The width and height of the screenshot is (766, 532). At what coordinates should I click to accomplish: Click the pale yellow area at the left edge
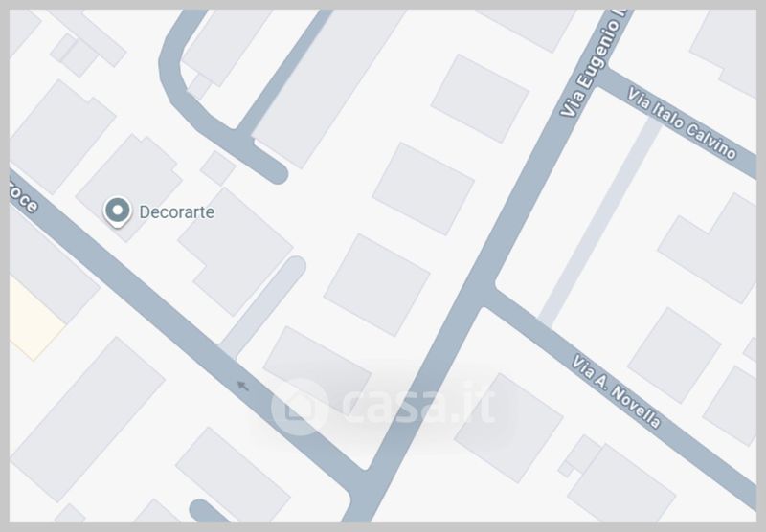click(x=34, y=319)
